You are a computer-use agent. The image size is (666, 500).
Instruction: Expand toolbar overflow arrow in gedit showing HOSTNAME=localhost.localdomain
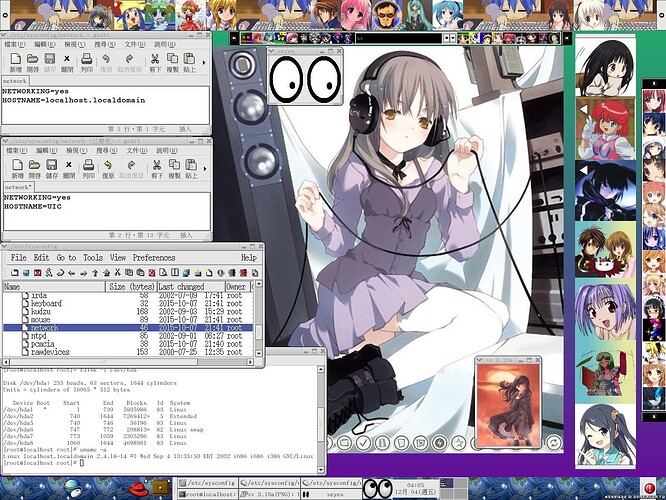[204, 62]
